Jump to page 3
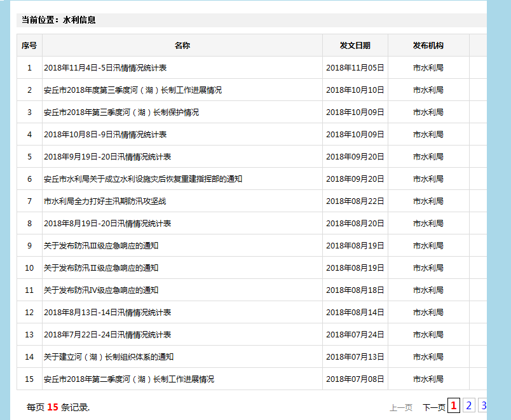 pos(483,405)
